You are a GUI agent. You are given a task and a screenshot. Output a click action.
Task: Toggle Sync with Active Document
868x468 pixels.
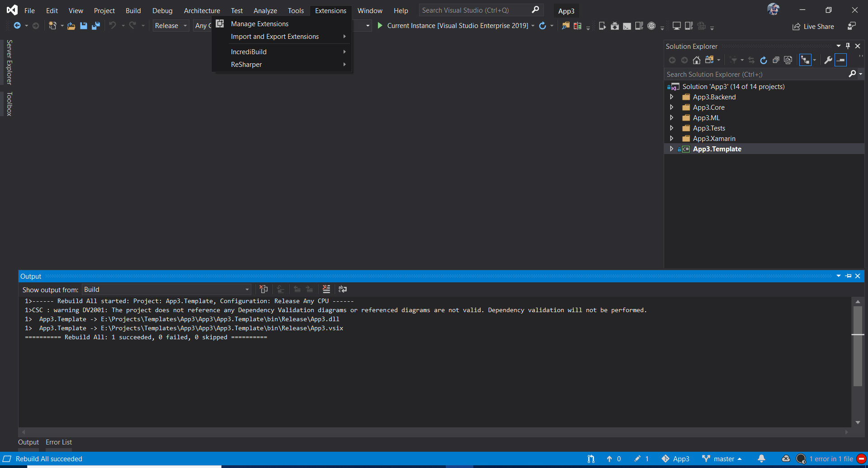coord(751,60)
